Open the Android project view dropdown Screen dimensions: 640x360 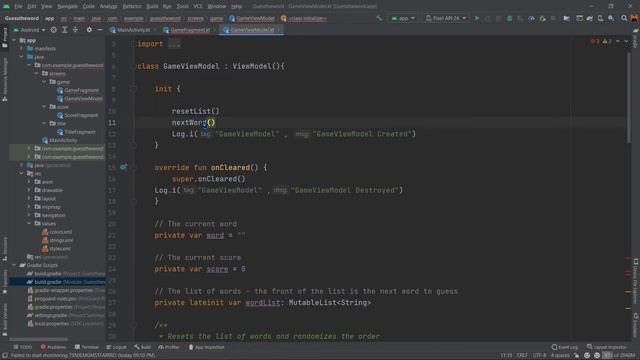pyautogui.click(x=29, y=30)
